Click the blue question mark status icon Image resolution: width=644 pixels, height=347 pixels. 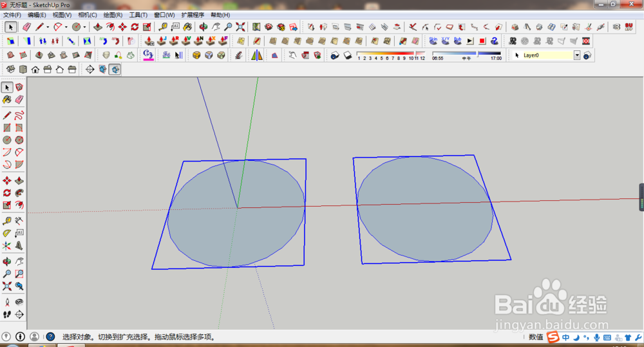click(50, 337)
